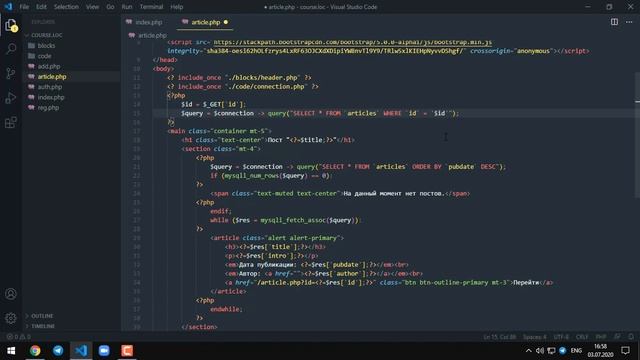Open the editor More Actions ellipsis

[629, 22]
